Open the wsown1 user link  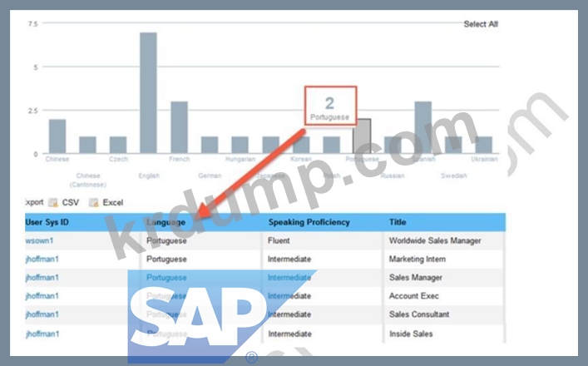coord(39,240)
